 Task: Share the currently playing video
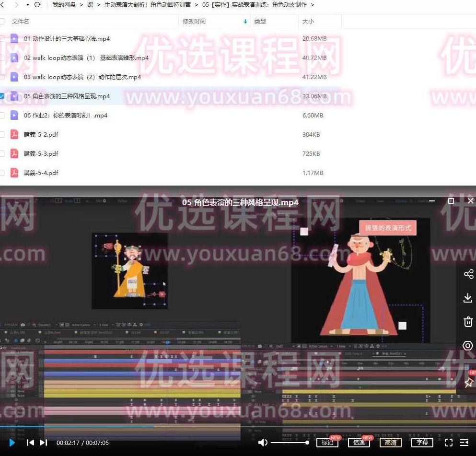coord(468,274)
